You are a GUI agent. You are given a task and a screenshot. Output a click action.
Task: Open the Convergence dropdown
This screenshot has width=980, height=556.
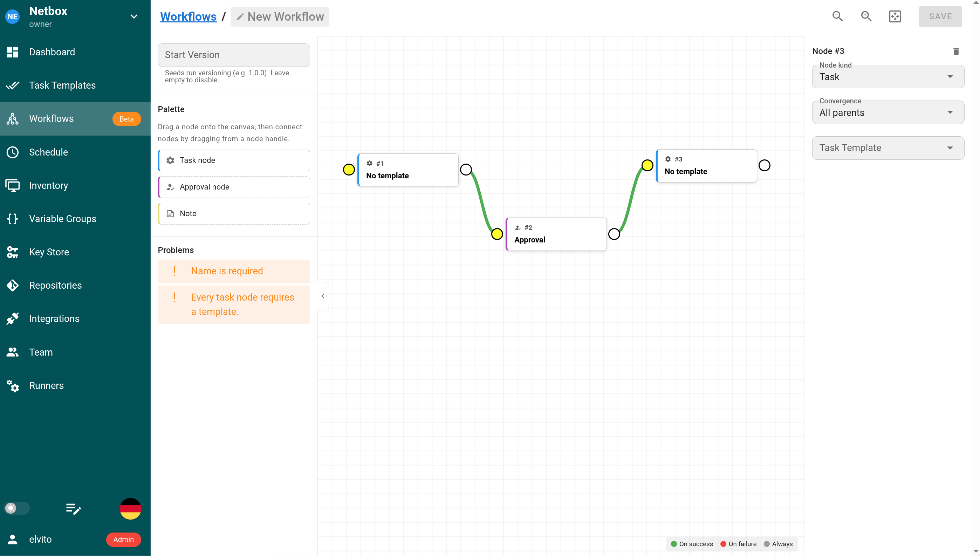pos(888,112)
